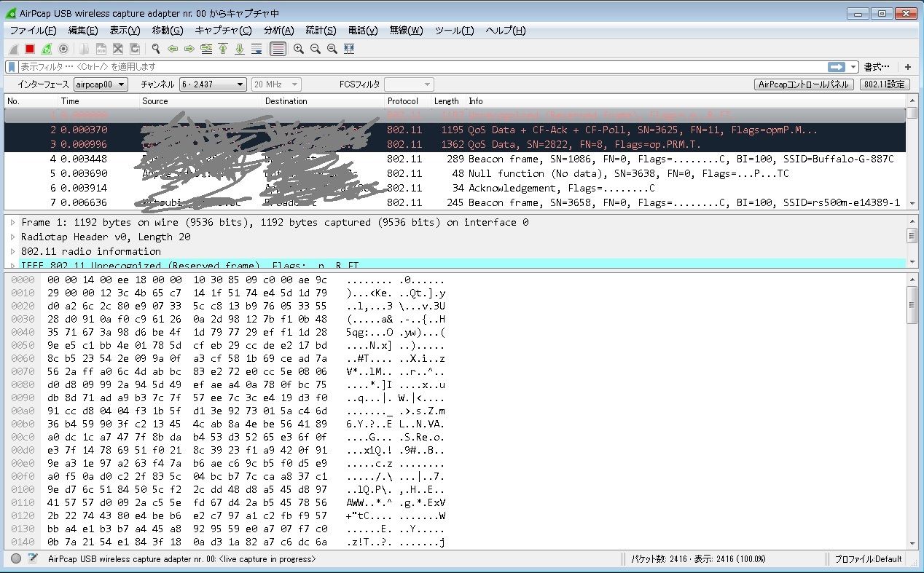The width and height of the screenshot is (924, 573).
Task: Open the 統計(S) menu
Action: coord(321,31)
